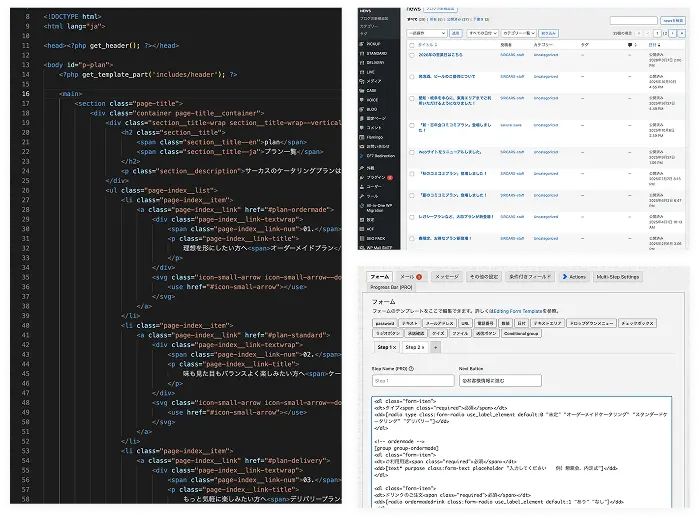Viewport: 700px width, 520px height.
Task: Click the Step Name help icon
Action: 411,369
